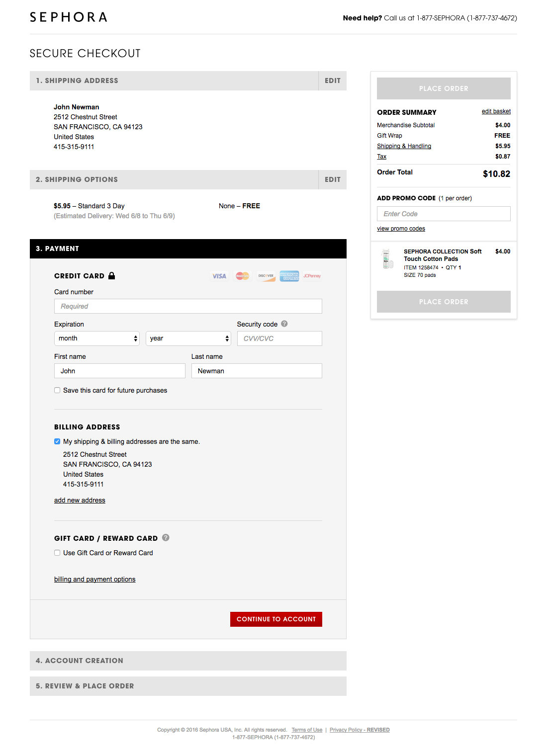The width and height of the screenshot is (547, 756).
Task: Open the security code help icon
Action: click(284, 324)
